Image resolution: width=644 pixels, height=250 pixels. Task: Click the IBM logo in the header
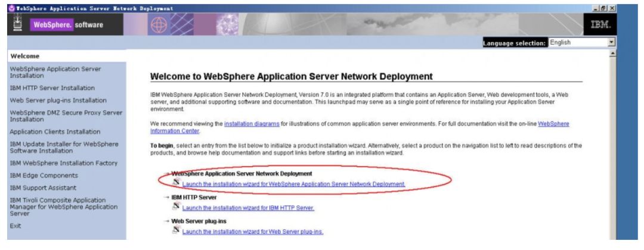[600, 25]
